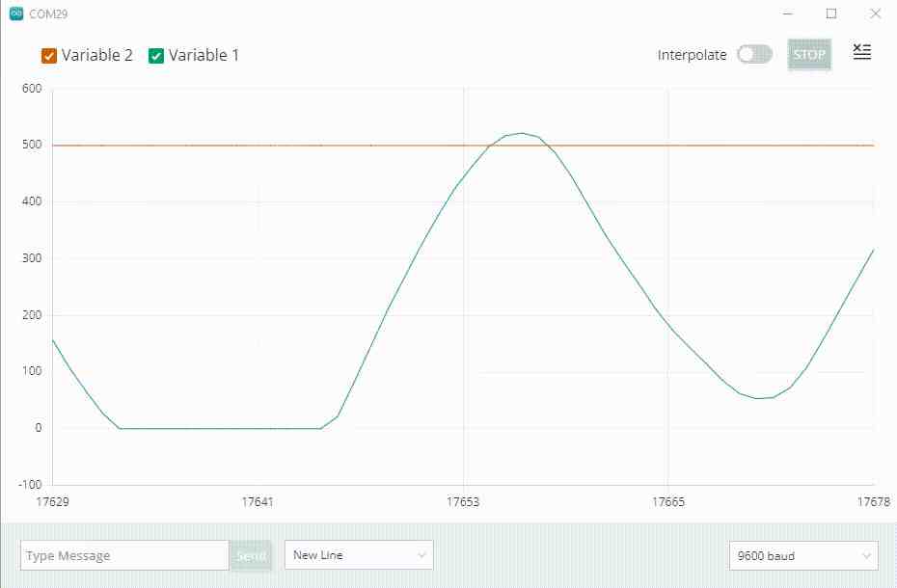The width and height of the screenshot is (897, 588).
Task: Click the Variable 1 legend label
Action: (x=204, y=56)
